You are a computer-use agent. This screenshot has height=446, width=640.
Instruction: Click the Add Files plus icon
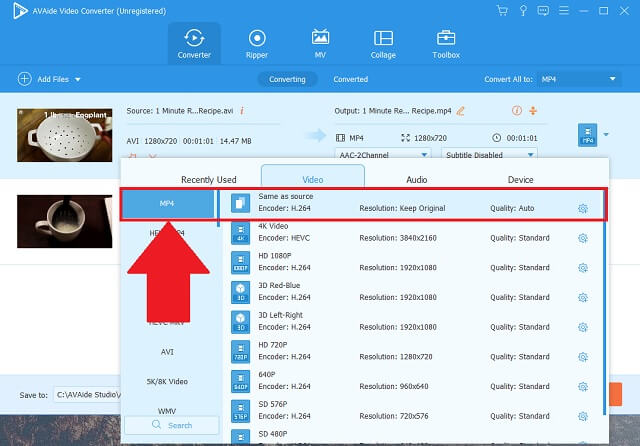pos(24,79)
